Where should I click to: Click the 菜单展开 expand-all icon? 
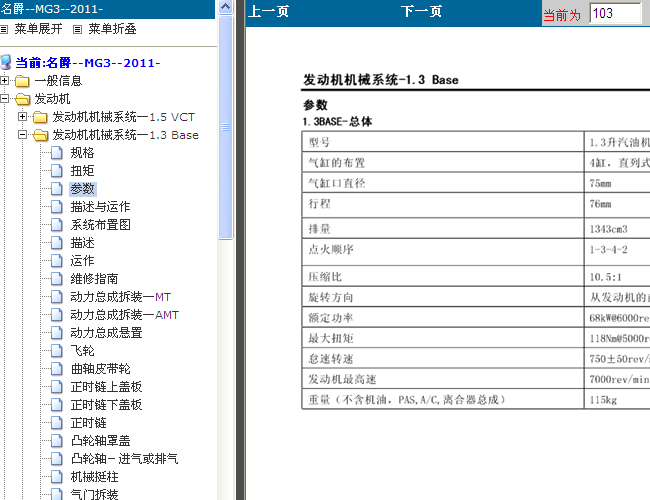point(4,29)
